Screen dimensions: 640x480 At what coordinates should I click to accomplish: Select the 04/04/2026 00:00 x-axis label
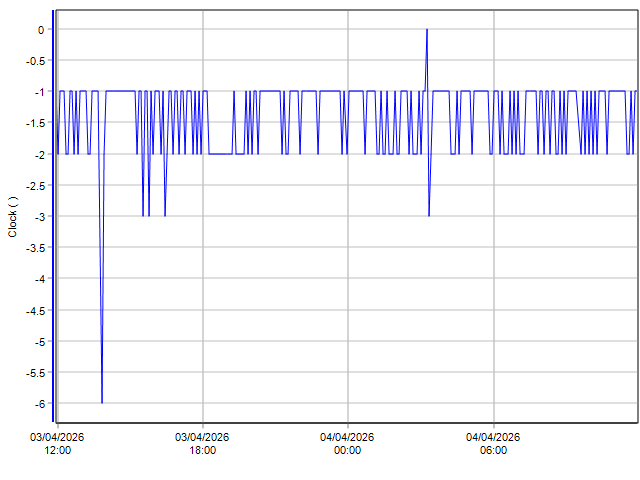[348, 443]
